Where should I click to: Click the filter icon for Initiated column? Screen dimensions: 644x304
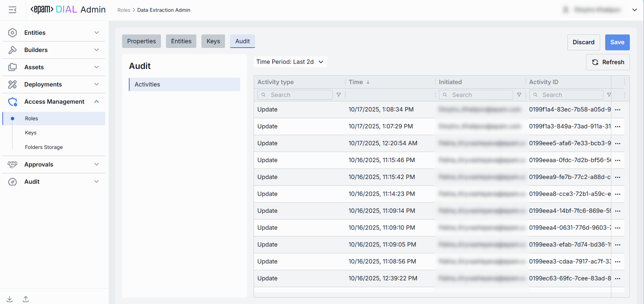coord(519,95)
